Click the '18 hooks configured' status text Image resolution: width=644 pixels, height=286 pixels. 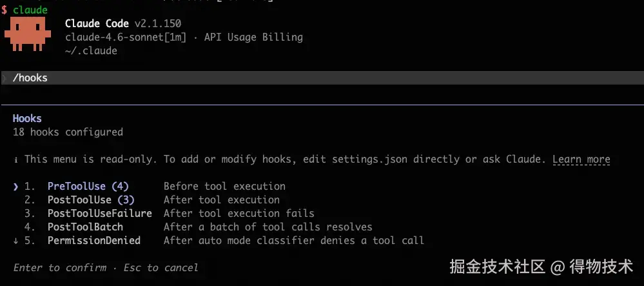(68, 132)
